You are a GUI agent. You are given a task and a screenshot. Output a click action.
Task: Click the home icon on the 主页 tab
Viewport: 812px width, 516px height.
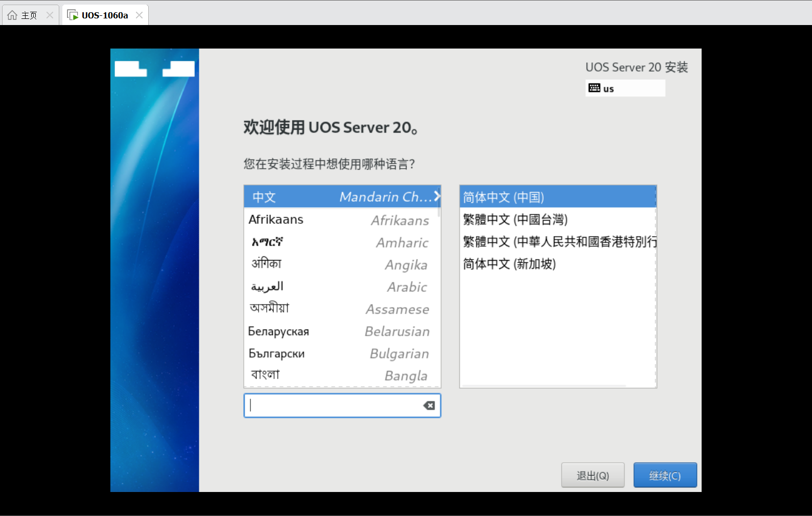click(12, 15)
